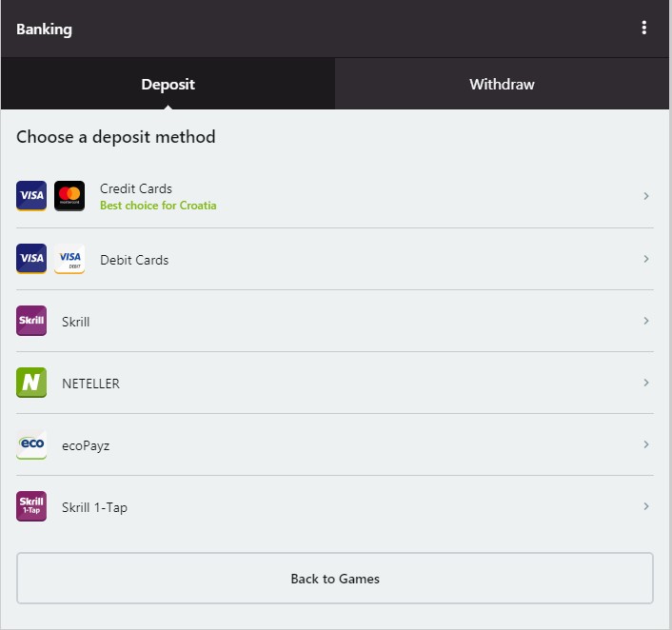The width and height of the screenshot is (672, 630).
Task: Expand the NETELLER row chevron arrow
Action: click(646, 383)
